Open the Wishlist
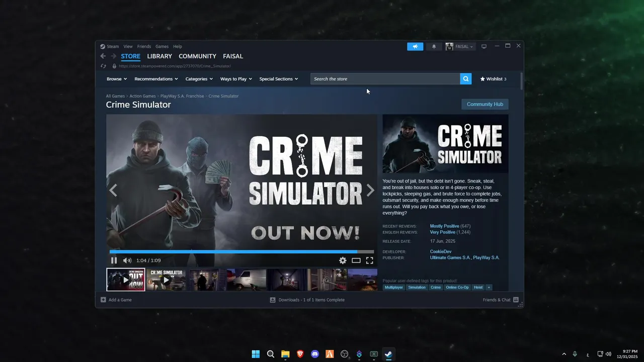Image resolution: width=644 pixels, height=362 pixels. (x=493, y=79)
